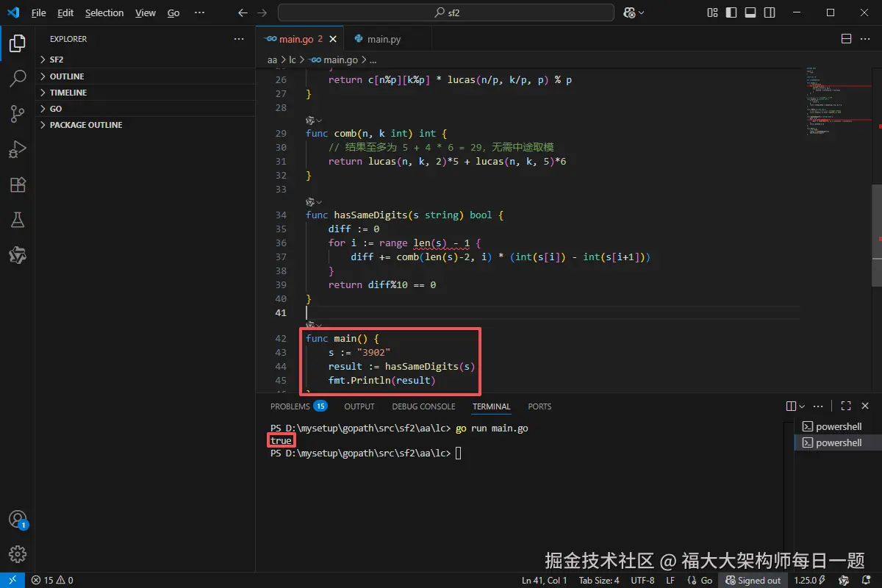Image resolution: width=882 pixels, height=588 pixels.
Task: Close the terminal panel
Action: click(866, 406)
